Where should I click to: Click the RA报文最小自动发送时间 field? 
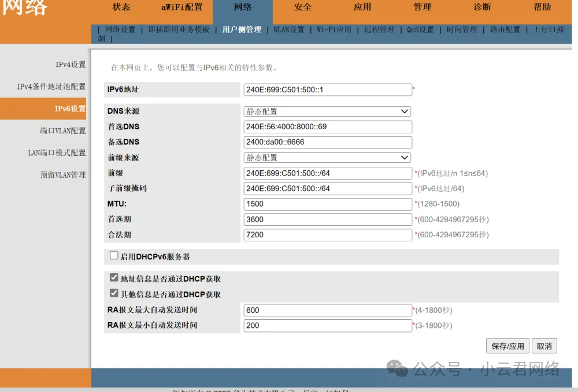328,326
